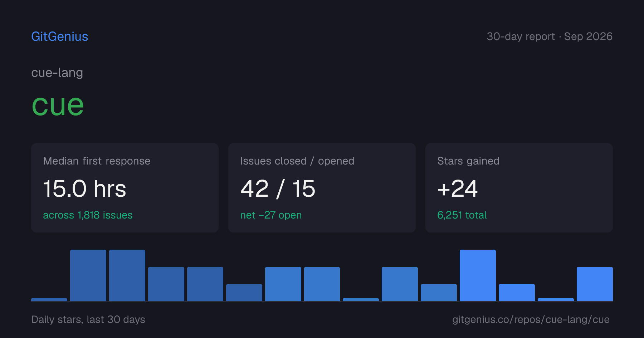Click the green cue repository title
This screenshot has height=338, width=644.
tap(58, 105)
